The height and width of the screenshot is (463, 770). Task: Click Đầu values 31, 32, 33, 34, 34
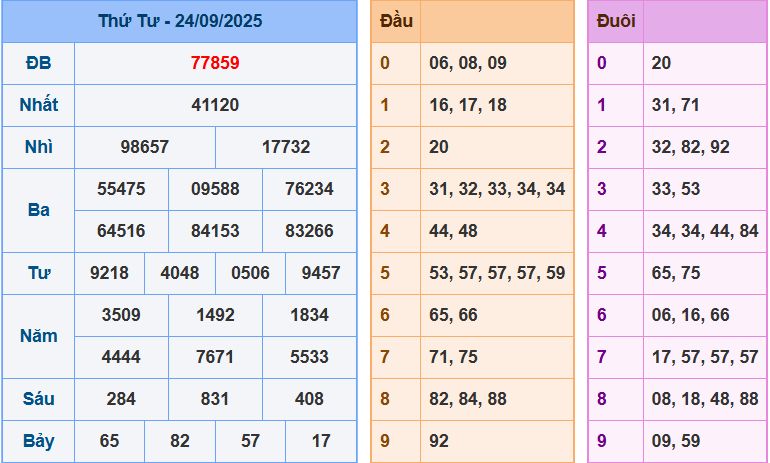[497, 189]
